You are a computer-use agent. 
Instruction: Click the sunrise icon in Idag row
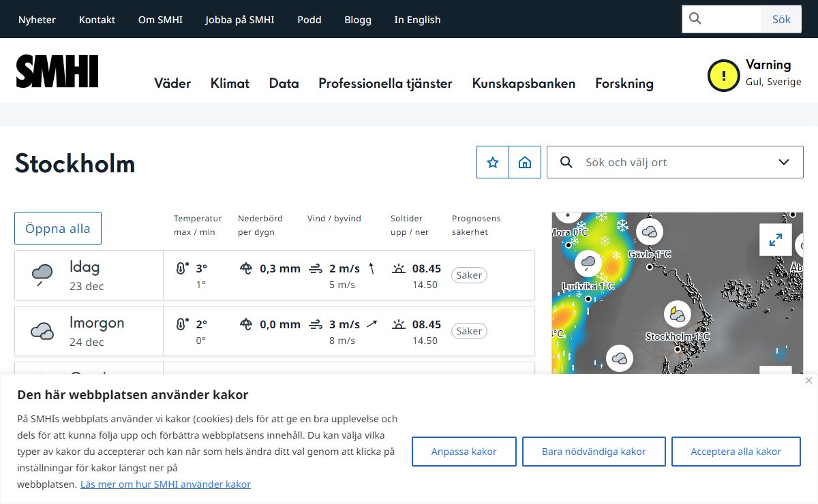[399, 268]
